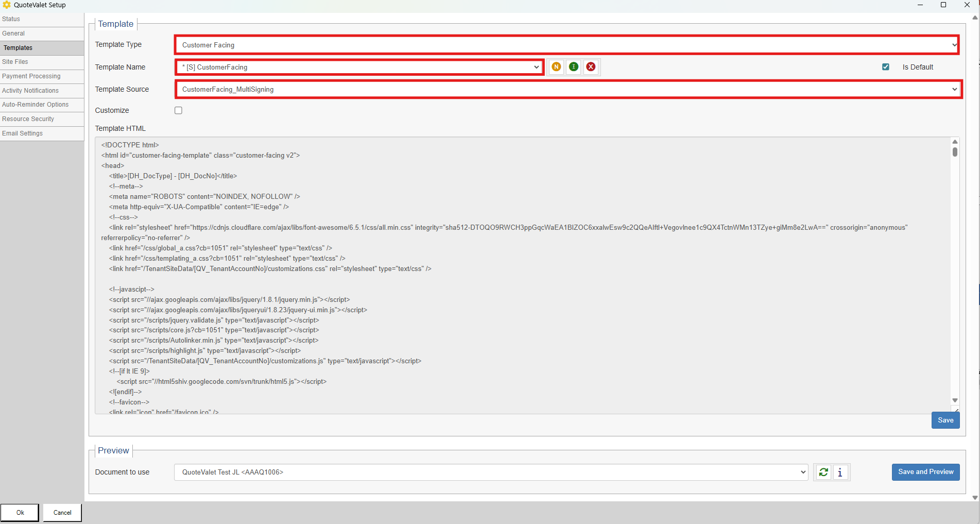This screenshot has height=524, width=980.
Task: Click the Ok button
Action: 20,513
